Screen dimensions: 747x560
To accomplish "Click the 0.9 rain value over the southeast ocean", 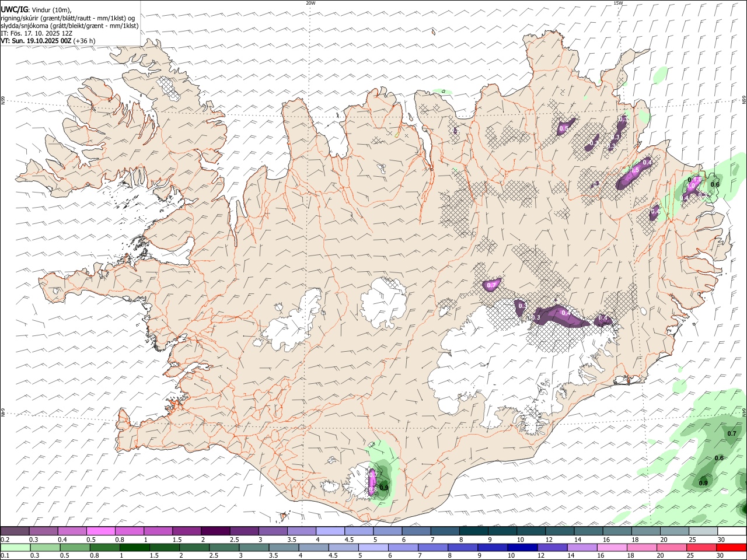I will tap(703, 483).
